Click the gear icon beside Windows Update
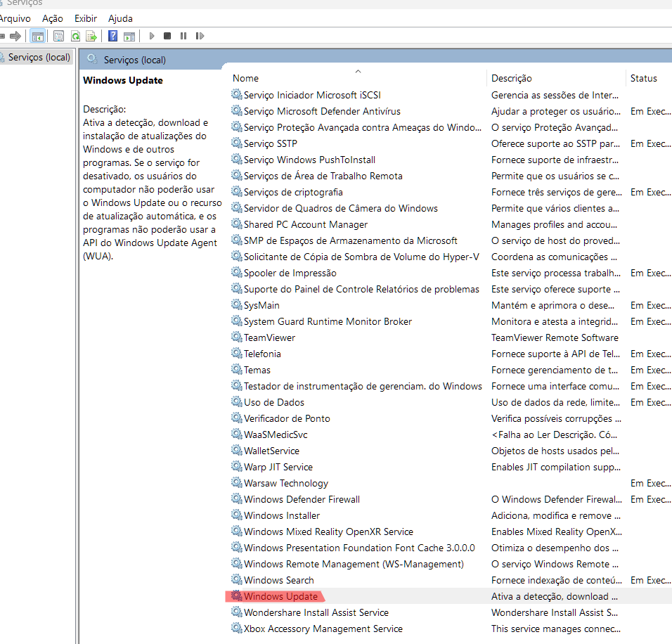672x644 pixels. pos(237,595)
